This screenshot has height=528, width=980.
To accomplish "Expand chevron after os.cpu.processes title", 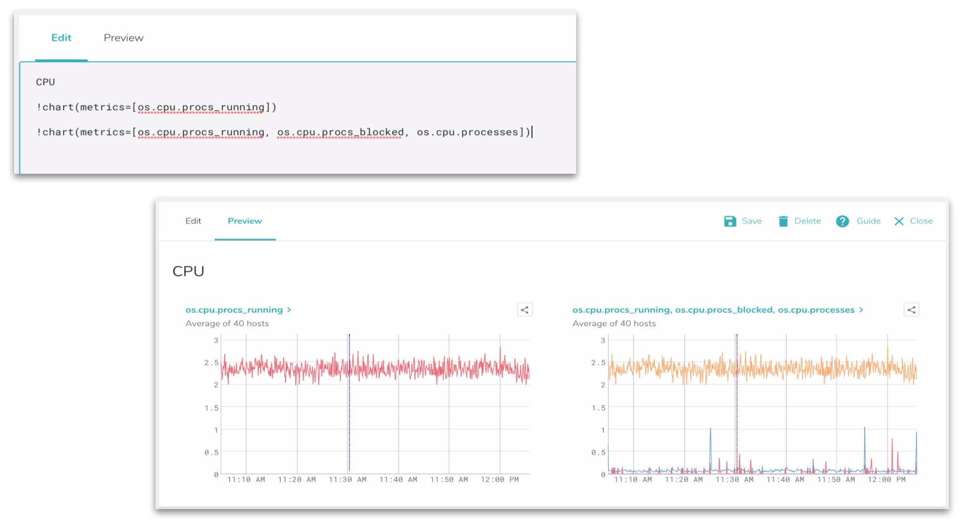I will pos(861,310).
